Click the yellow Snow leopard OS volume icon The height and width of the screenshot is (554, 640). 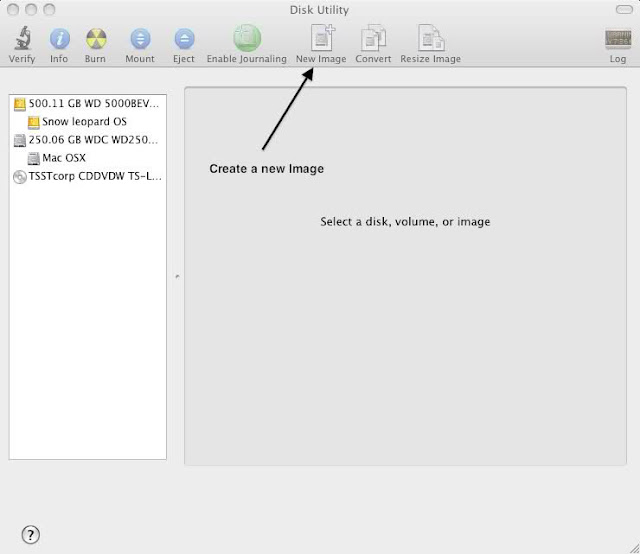[33, 122]
